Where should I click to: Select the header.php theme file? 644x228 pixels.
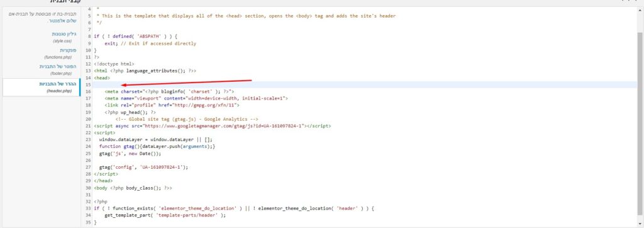click(58, 84)
